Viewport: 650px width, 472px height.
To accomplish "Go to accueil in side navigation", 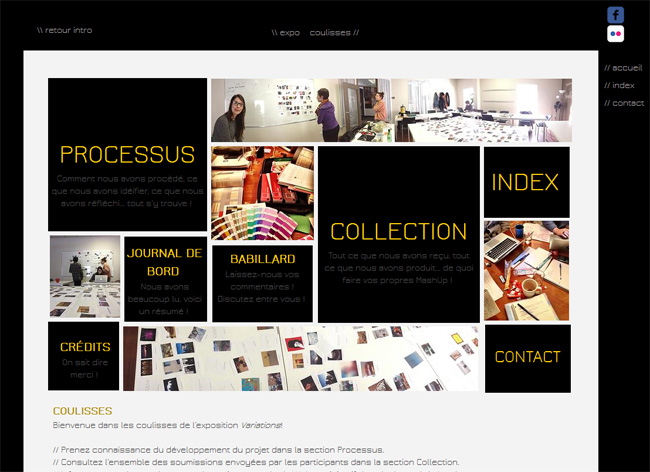I will (x=623, y=67).
